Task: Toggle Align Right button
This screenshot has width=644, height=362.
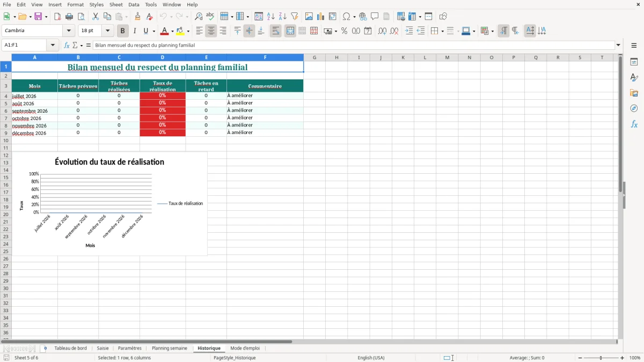Action: (x=223, y=31)
